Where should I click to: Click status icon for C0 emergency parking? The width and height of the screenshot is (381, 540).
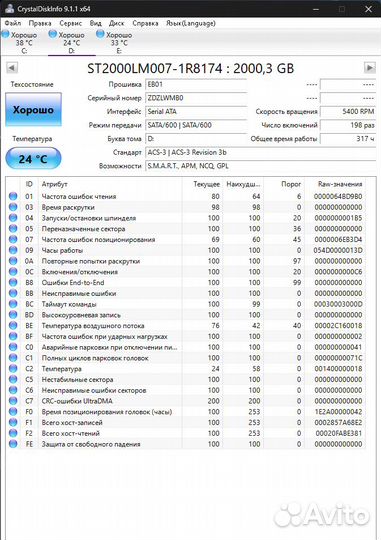13,347
